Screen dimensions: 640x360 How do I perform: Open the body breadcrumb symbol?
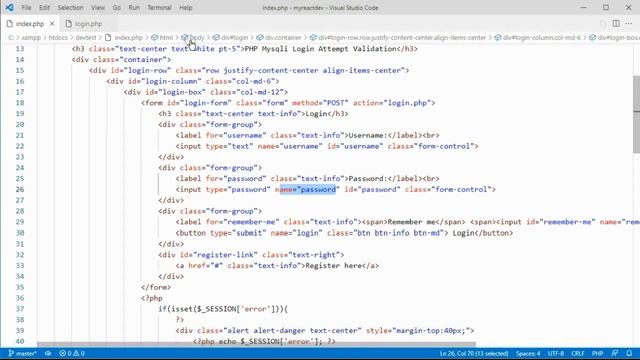pyautogui.click(x=193, y=38)
